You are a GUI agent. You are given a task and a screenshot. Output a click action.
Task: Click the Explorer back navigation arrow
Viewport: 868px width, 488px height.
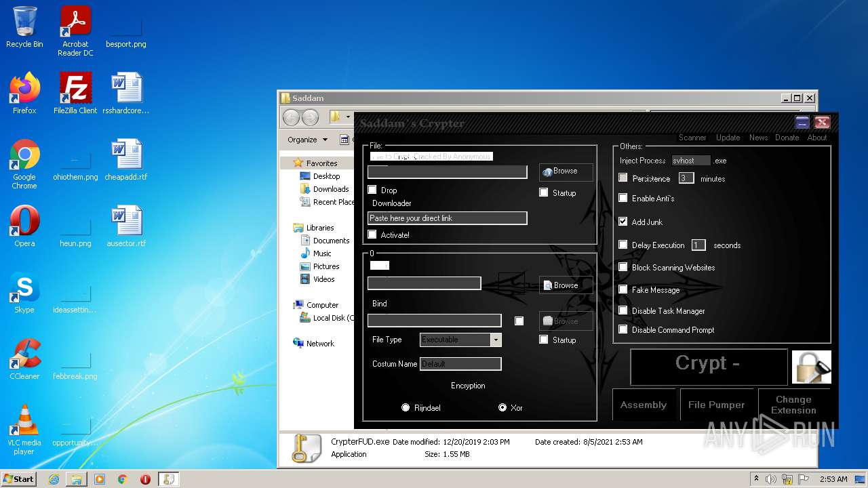click(291, 117)
